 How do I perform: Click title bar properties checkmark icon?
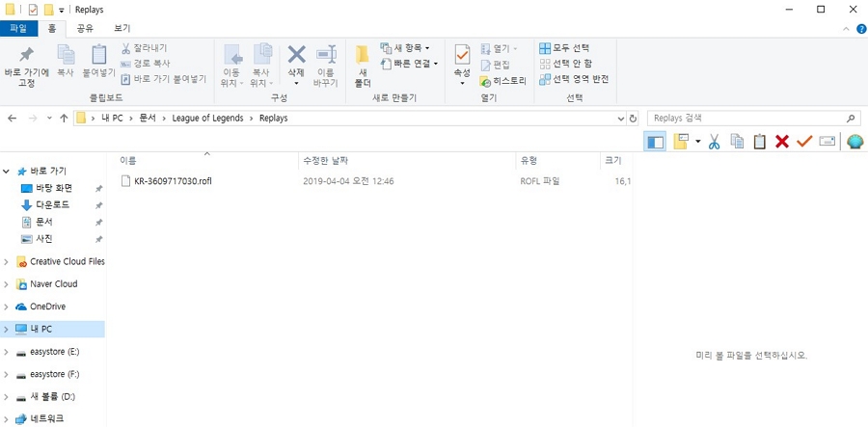click(33, 10)
